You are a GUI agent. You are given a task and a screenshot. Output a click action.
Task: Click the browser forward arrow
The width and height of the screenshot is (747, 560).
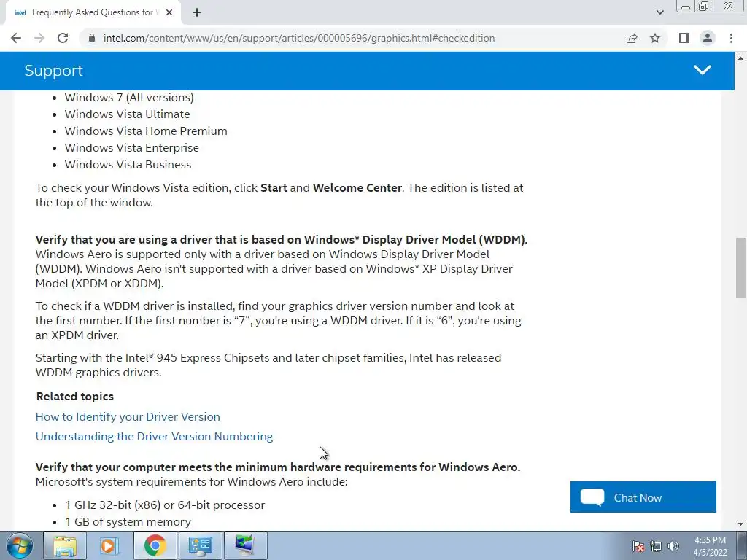[39, 38]
